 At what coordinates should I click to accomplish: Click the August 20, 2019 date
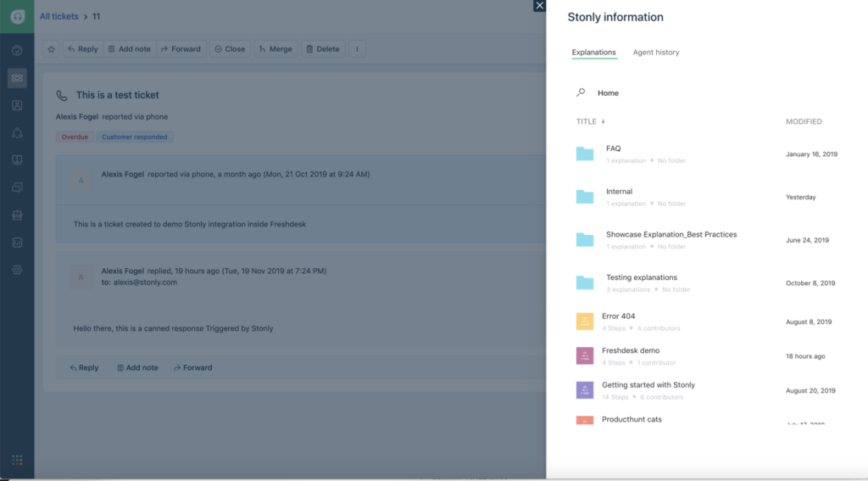[810, 391]
